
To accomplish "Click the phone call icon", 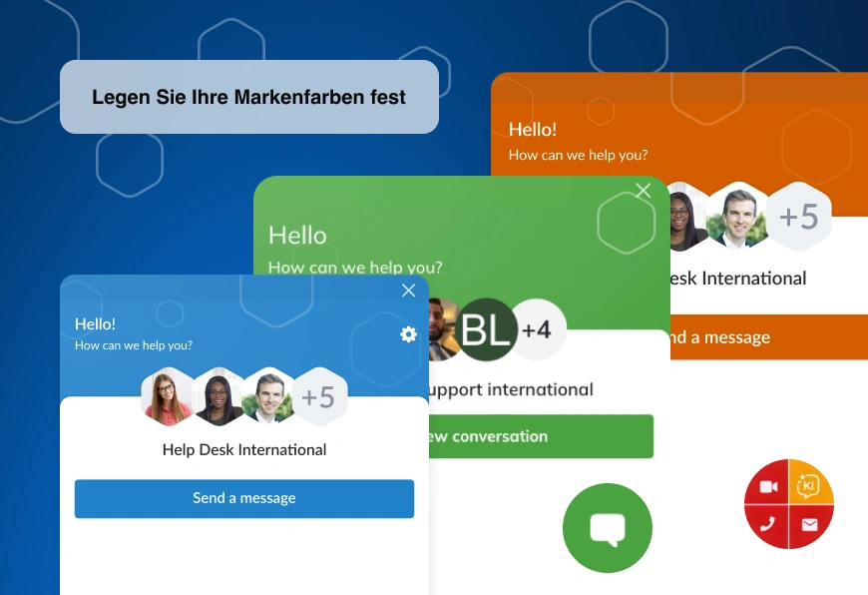I will click(767, 524).
